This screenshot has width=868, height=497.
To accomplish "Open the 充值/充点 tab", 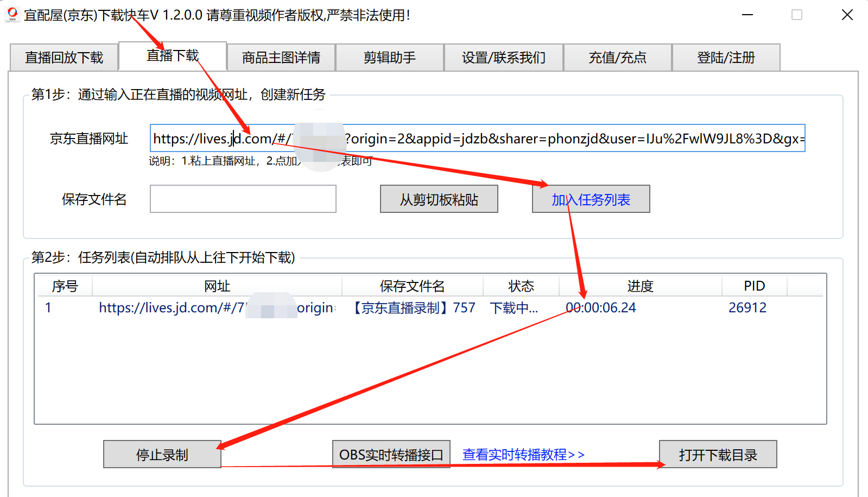I will click(x=618, y=58).
